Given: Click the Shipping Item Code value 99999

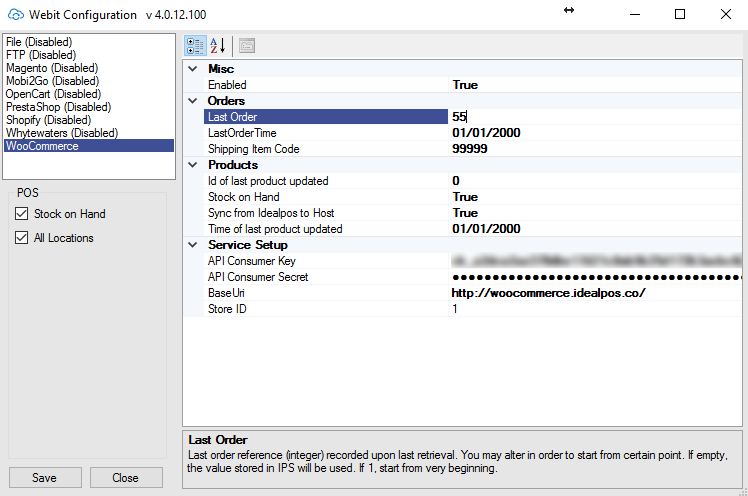Looking at the screenshot, I should [595, 149].
